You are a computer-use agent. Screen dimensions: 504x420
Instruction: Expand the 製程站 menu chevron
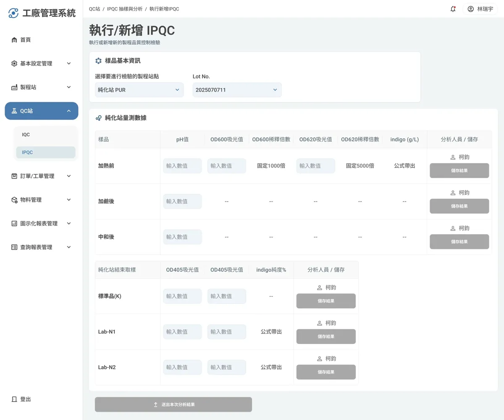click(x=69, y=87)
